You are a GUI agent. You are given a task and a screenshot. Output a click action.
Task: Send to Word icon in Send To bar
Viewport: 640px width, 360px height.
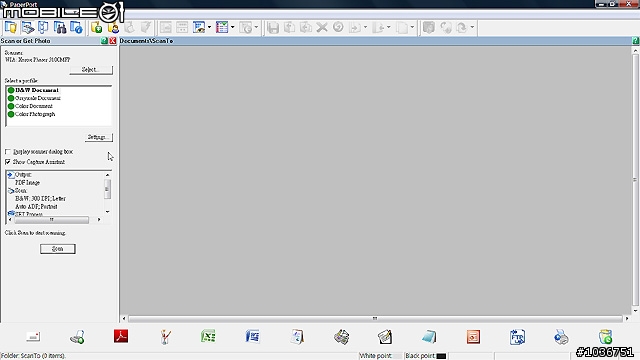[253, 336]
